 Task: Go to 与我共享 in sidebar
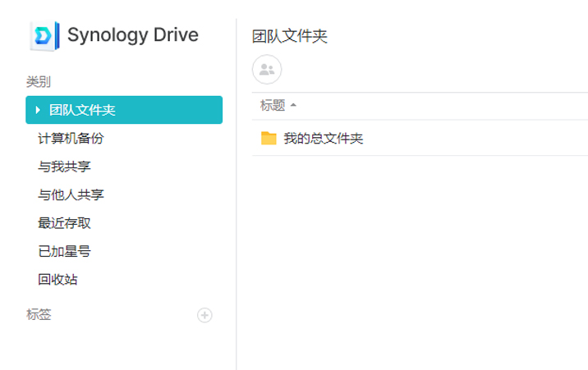(64, 167)
